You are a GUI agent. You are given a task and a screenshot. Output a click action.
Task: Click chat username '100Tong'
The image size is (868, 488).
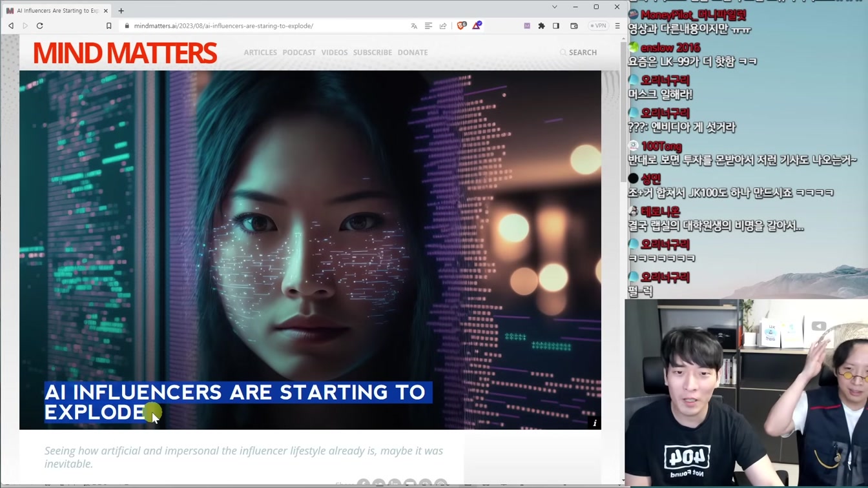click(661, 147)
